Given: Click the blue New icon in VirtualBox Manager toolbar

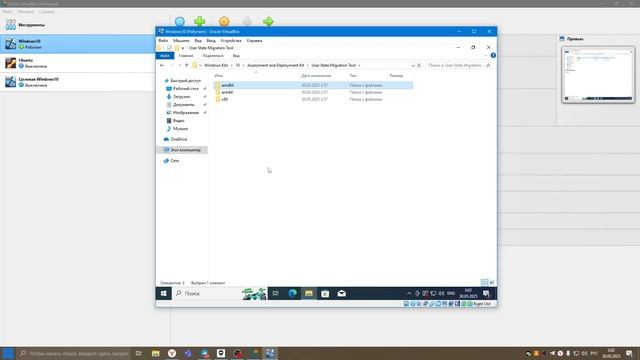Looking at the screenshot, I should coord(180,21).
